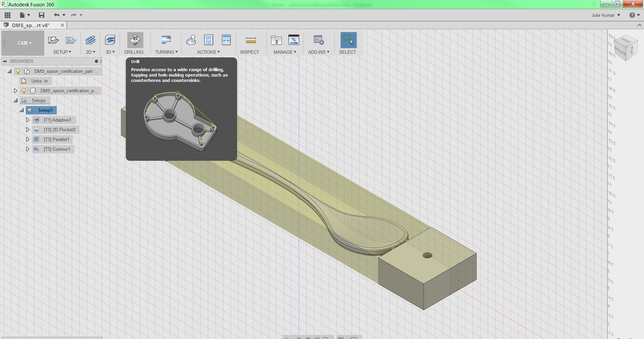The height and width of the screenshot is (339, 644).
Task: Select the 2D milling operation icon
Action: (x=91, y=40)
